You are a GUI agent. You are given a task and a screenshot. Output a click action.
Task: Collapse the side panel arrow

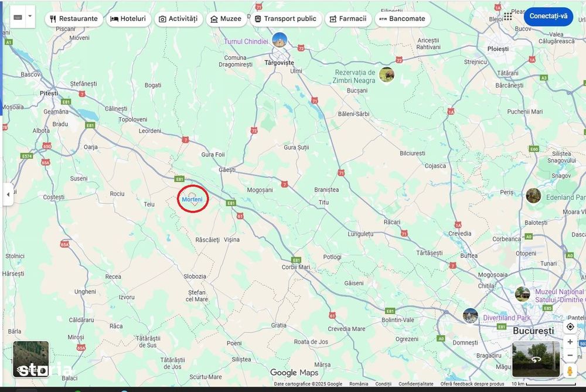pos(8,195)
